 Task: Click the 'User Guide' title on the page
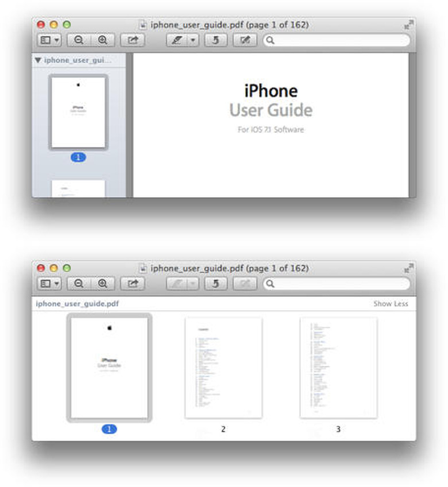(x=271, y=110)
